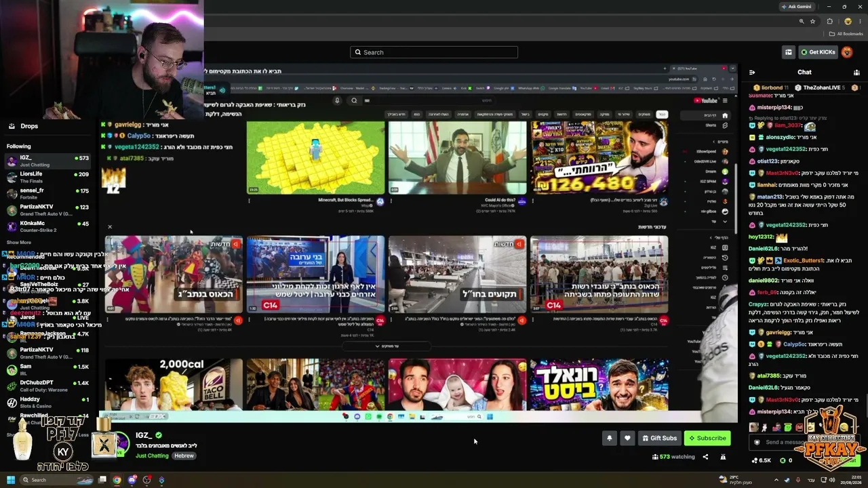Click the 2,000cal Taco Bell thumbnail
Screen dimensions: 868x488
tap(174, 385)
